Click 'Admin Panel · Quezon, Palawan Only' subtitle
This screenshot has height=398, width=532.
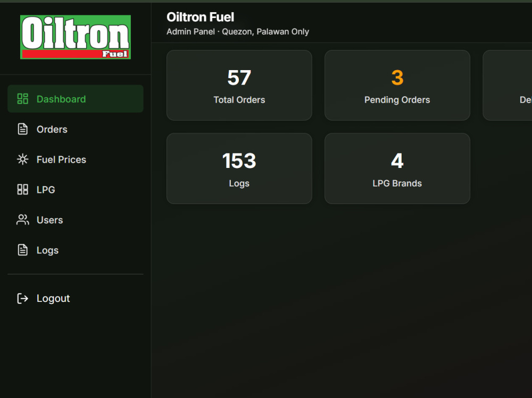point(238,31)
